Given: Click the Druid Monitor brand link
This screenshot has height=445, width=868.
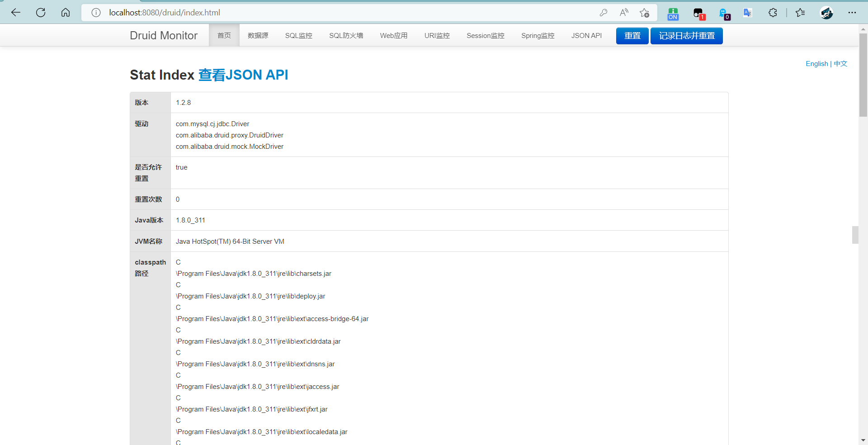Looking at the screenshot, I should (164, 35).
